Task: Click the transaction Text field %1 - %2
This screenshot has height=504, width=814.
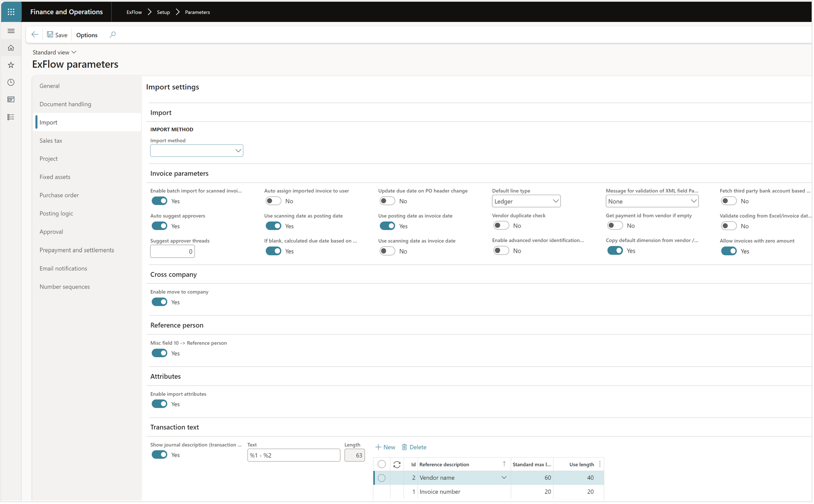Action: (x=294, y=455)
